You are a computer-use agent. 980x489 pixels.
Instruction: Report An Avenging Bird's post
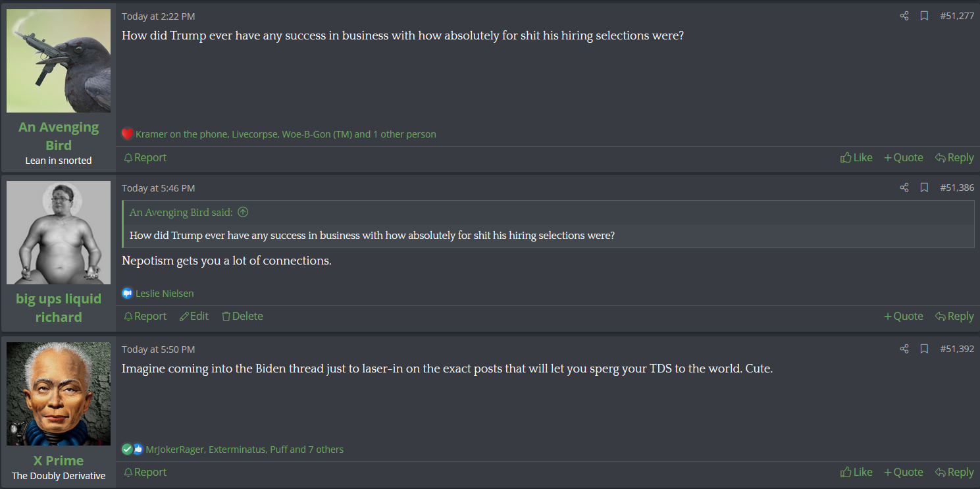coord(145,157)
